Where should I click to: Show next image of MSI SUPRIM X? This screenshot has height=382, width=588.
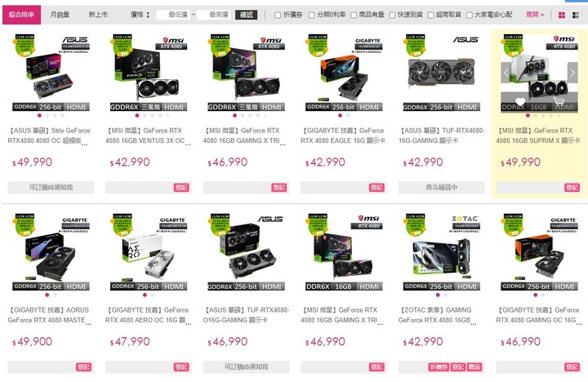(x=572, y=73)
